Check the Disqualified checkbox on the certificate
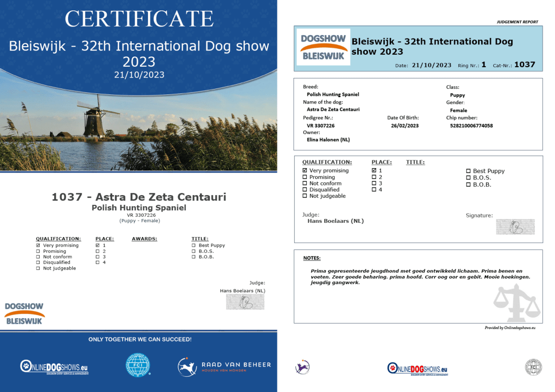The image size is (555, 392). 38,263
